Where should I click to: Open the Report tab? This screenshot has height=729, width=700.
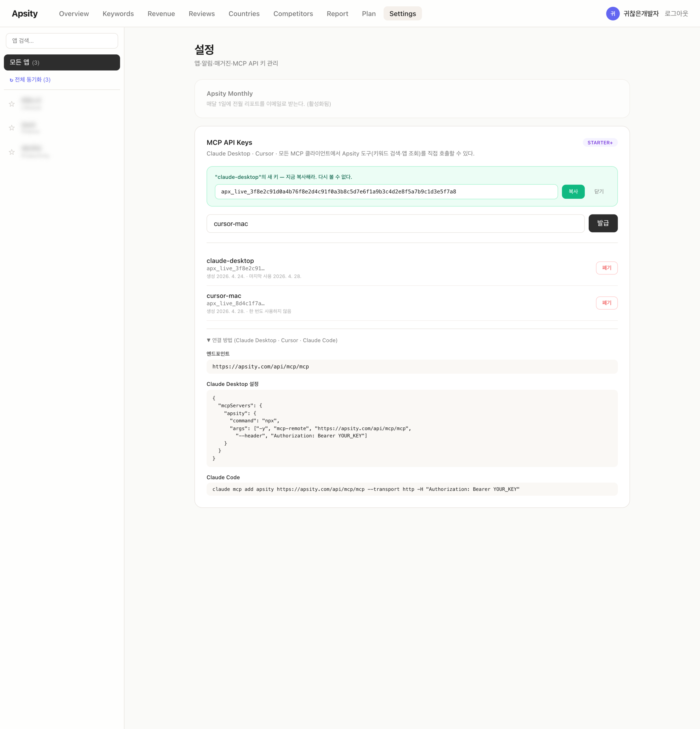point(337,13)
